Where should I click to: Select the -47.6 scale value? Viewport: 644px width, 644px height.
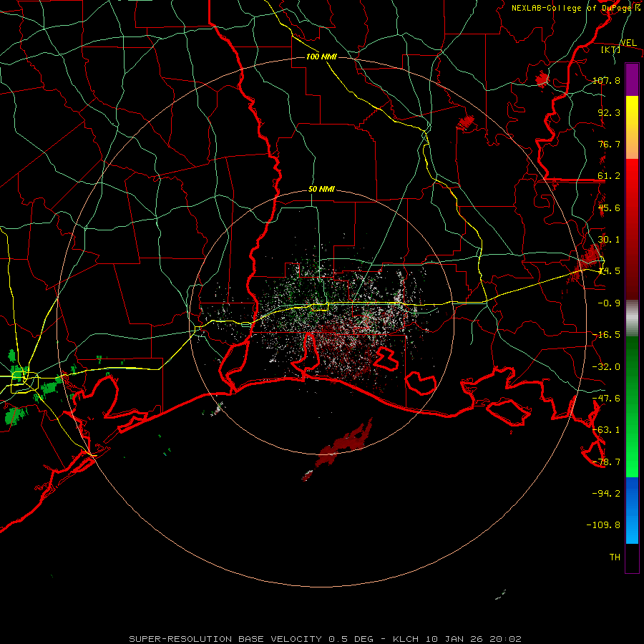606,399
